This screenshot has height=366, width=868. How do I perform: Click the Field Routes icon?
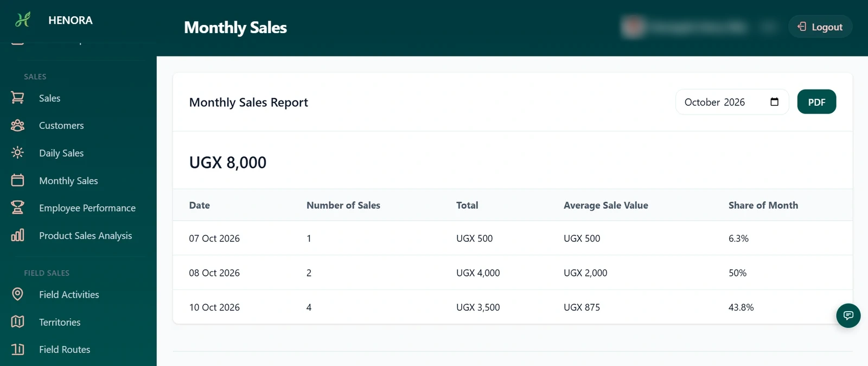(17, 349)
